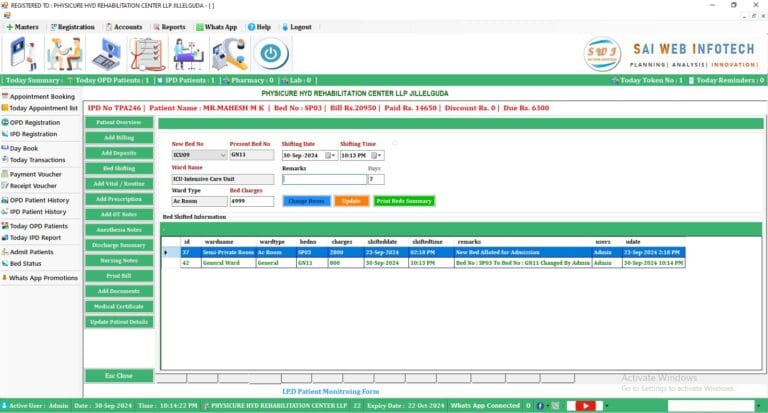Image resolution: width=768 pixels, height=413 pixels.
Task: Click into the Remarks input field
Action: pos(324,179)
